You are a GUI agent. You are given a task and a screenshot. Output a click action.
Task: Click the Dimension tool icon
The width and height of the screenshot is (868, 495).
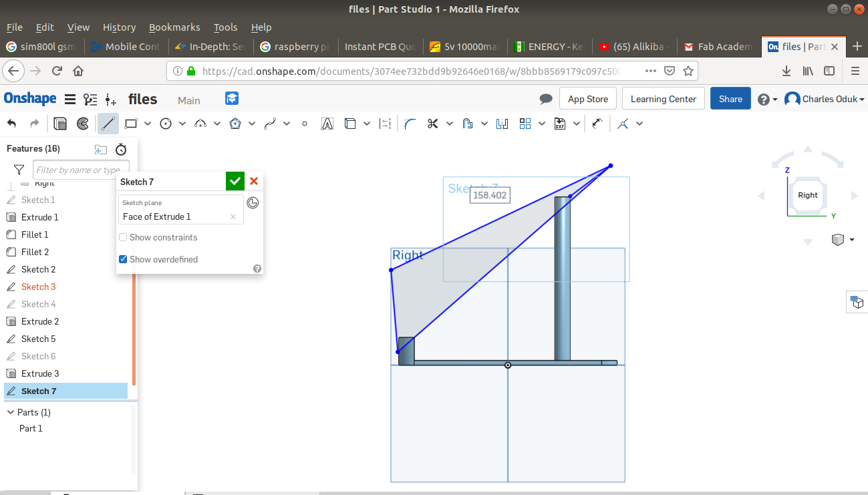[597, 124]
